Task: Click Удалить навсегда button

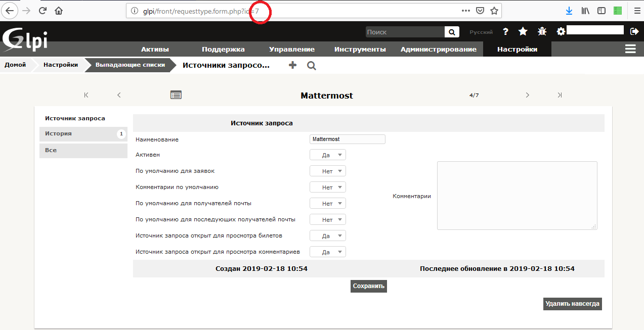Action: [572, 304]
